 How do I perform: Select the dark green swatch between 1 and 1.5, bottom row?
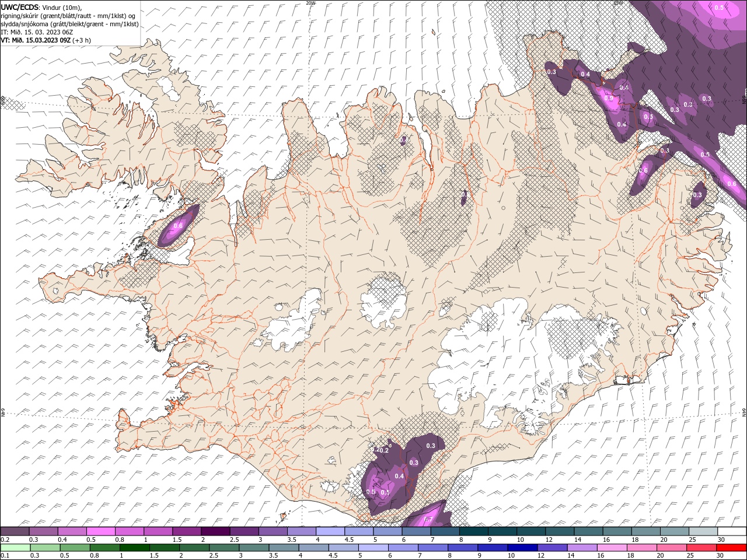coord(134,548)
